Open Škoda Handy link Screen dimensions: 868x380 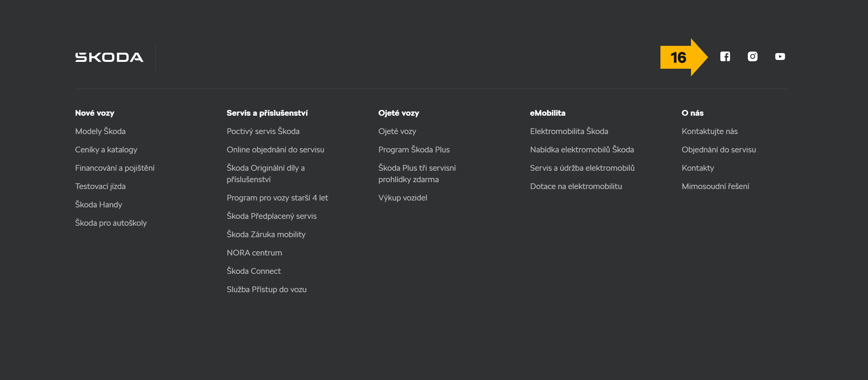98,205
